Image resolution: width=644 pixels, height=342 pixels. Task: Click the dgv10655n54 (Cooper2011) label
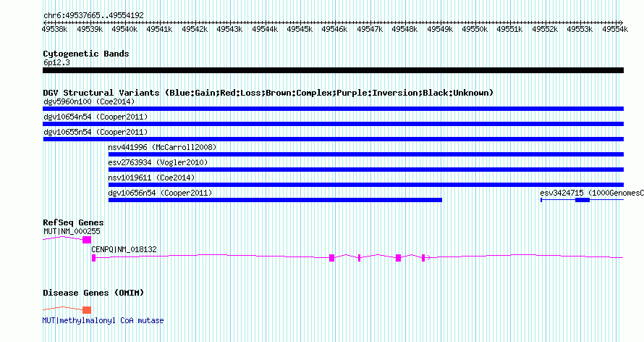click(96, 132)
